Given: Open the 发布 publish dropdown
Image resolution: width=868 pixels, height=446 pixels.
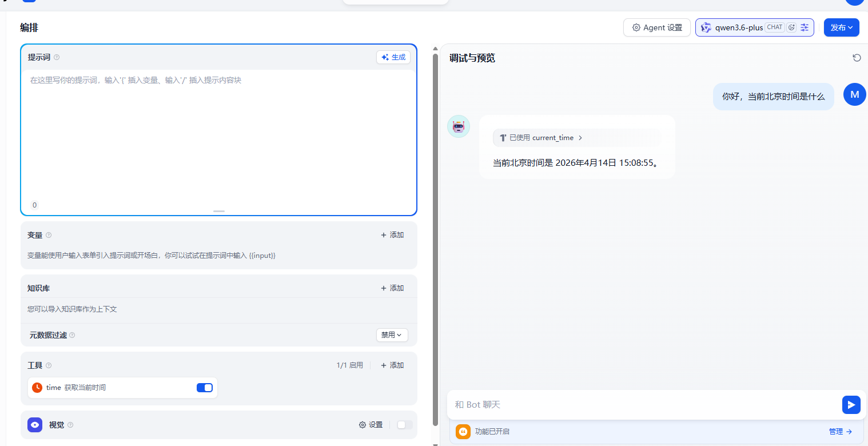Looking at the screenshot, I should pyautogui.click(x=841, y=27).
